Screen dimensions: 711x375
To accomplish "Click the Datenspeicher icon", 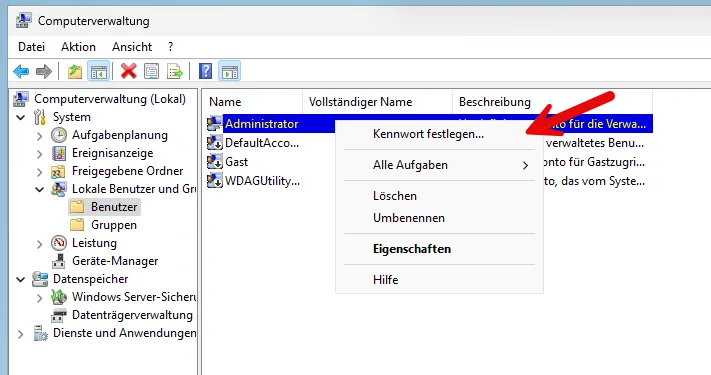I will (40, 279).
